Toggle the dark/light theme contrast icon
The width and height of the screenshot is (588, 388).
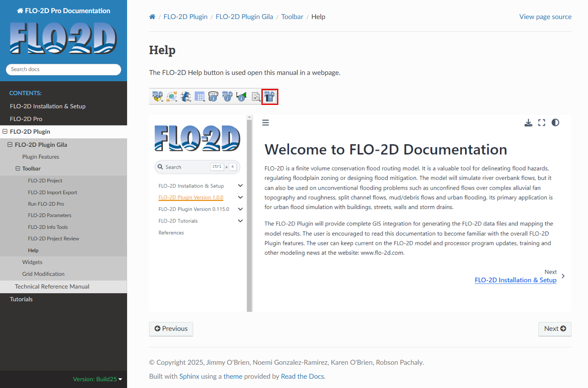coord(555,123)
